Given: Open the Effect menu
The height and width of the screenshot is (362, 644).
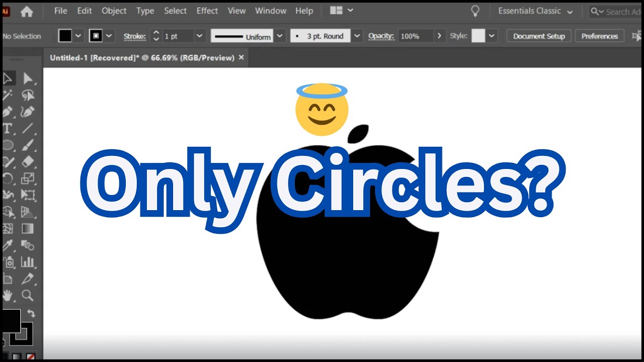Looking at the screenshot, I should tap(207, 11).
